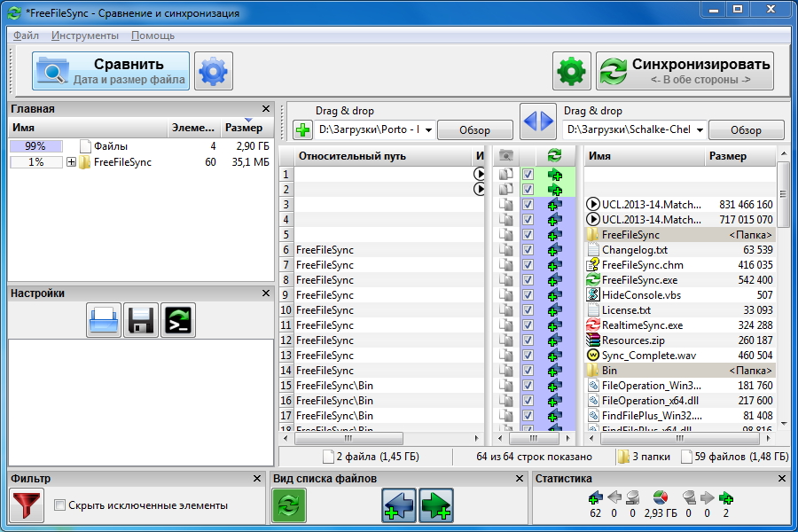Click the Сравнить compare button
The width and height of the screenshot is (798, 532).
(x=111, y=71)
